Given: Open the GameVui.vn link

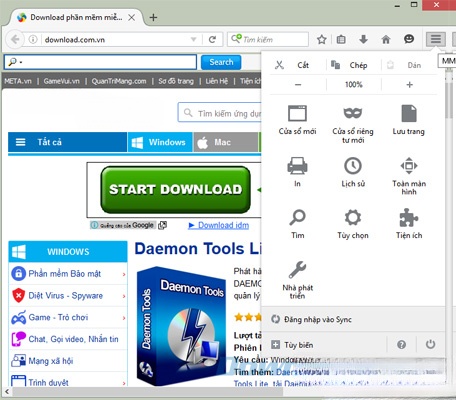Looking at the screenshot, I should (62, 81).
